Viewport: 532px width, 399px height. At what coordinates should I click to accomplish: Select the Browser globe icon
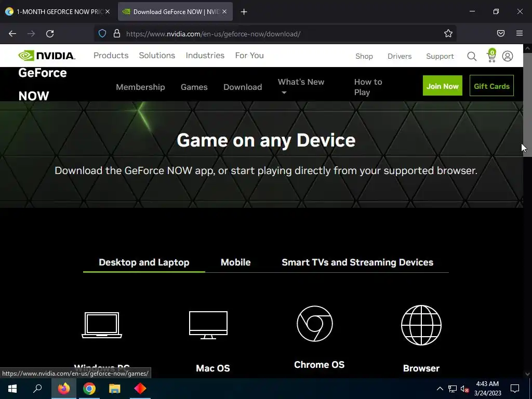[x=421, y=325]
